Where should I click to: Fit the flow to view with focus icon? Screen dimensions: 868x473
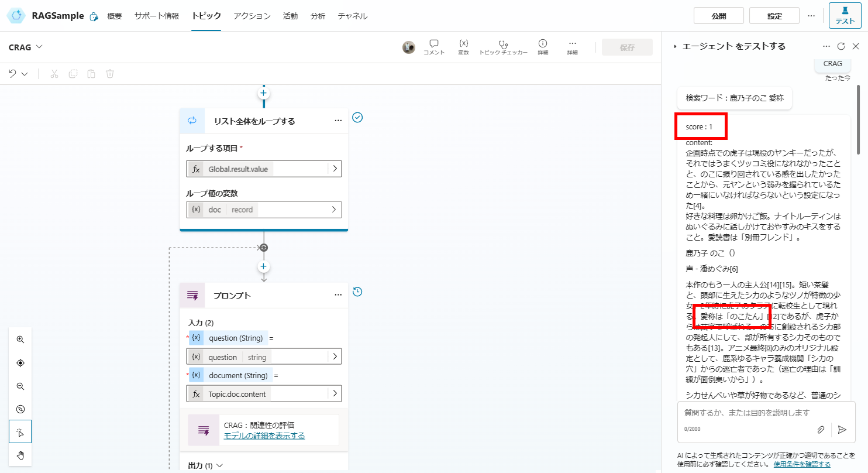(20, 362)
